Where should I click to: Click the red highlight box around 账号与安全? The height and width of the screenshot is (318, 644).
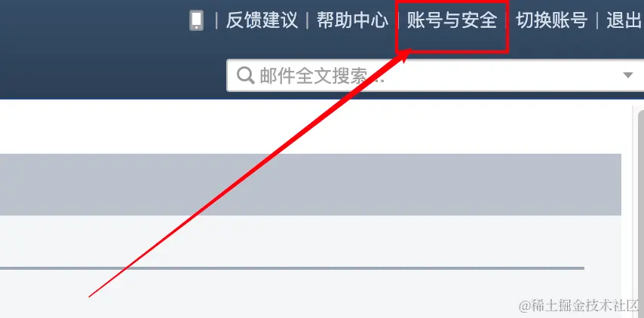pos(452,26)
